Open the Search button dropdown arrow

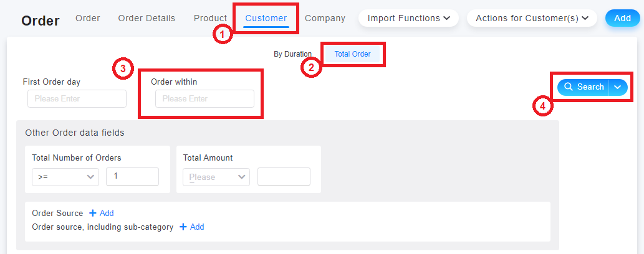click(617, 87)
